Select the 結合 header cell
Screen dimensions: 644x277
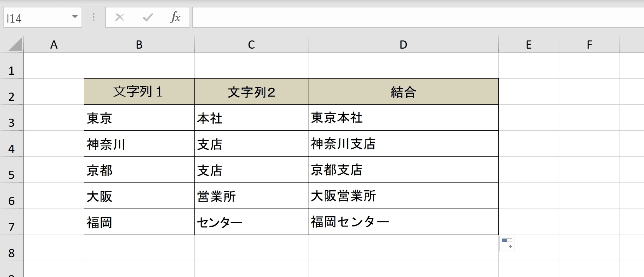[403, 92]
